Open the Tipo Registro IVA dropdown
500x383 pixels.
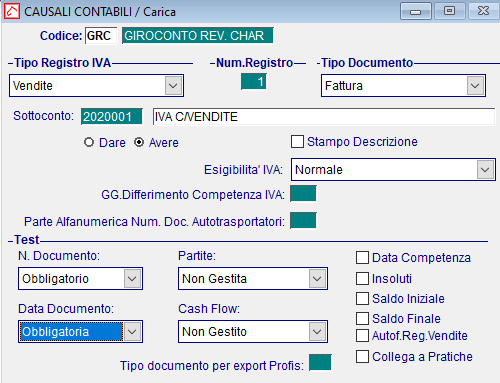[x=173, y=86]
